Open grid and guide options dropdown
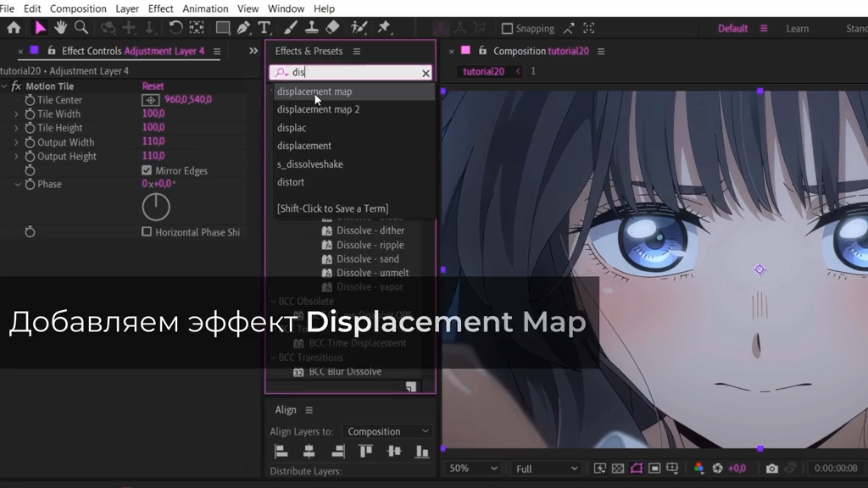 pyautogui.click(x=672, y=469)
